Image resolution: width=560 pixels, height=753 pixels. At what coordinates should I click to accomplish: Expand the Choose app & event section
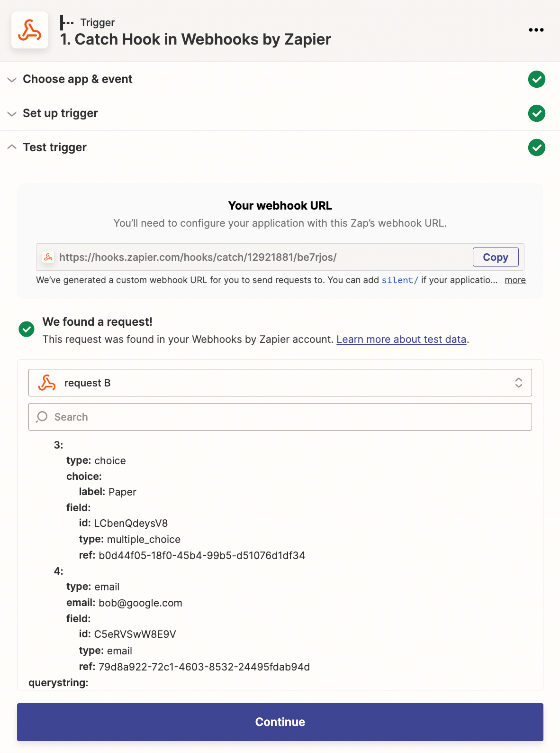click(x=78, y=79)
